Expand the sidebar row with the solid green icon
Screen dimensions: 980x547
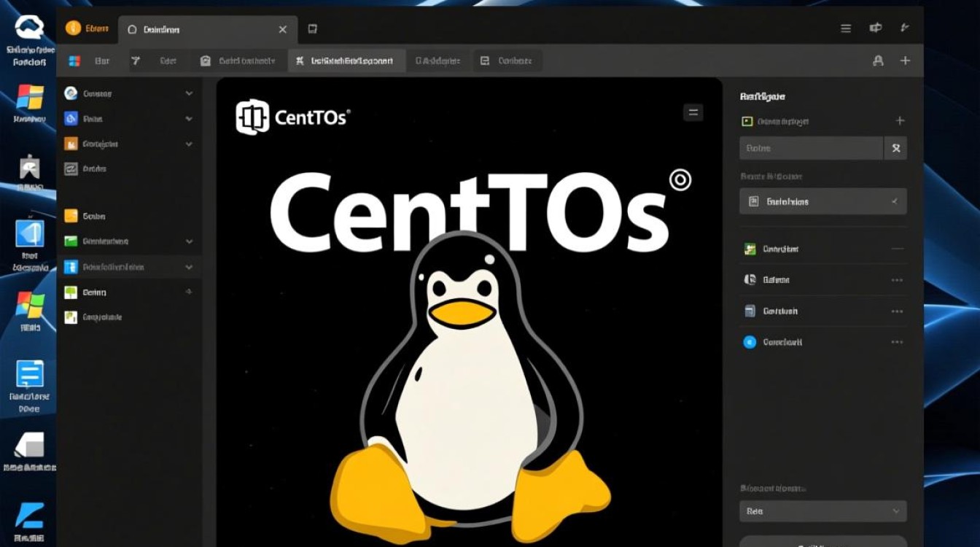[189, 241]
